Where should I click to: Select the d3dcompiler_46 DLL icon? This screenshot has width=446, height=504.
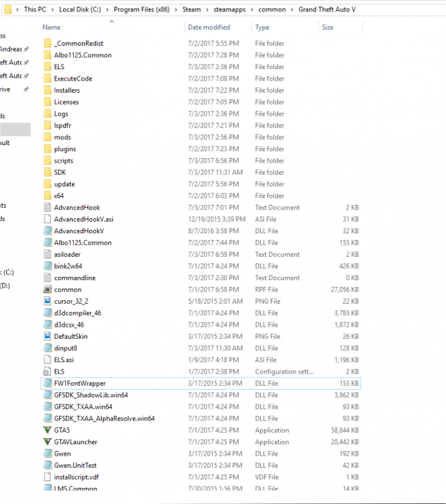point(47,312)
